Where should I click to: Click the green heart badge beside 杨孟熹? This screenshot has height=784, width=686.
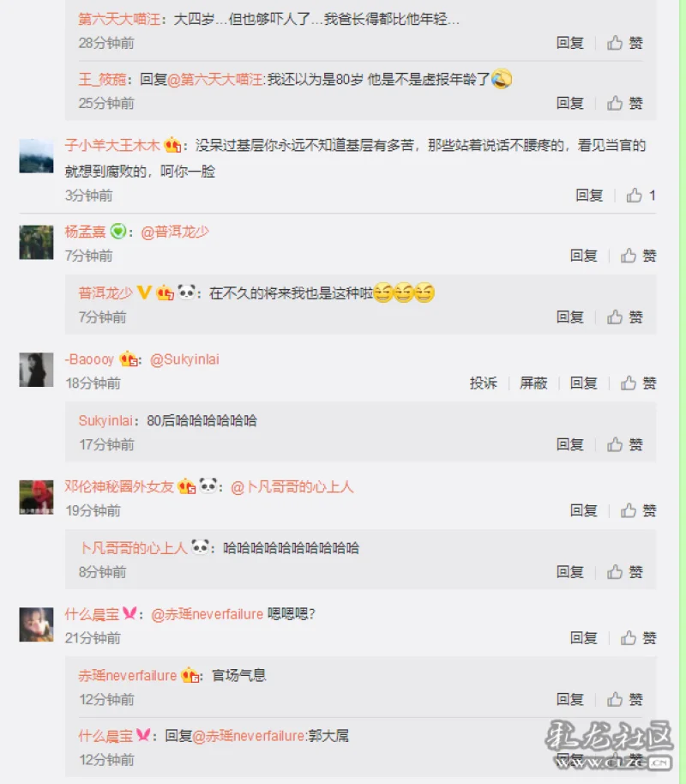point(118,231)
